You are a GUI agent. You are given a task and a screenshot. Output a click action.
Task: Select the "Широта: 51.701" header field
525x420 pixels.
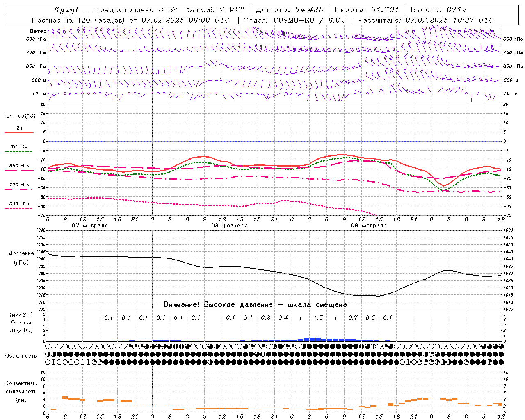coord(367,10)
